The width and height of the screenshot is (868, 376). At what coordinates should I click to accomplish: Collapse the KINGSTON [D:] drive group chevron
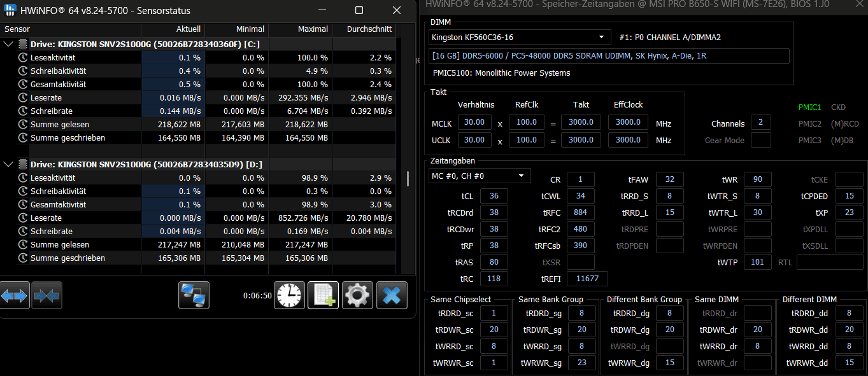pyautogui.click(x=8, y=164)
